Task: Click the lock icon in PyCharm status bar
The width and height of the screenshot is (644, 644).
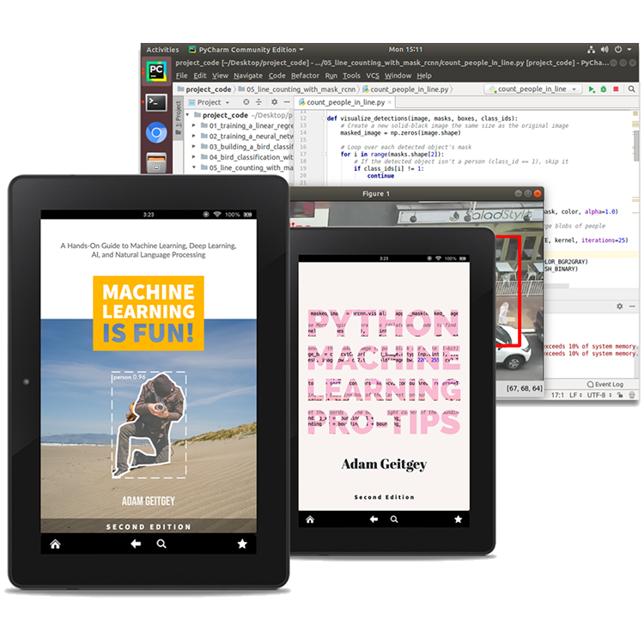Action: click(x=620, y=395)
